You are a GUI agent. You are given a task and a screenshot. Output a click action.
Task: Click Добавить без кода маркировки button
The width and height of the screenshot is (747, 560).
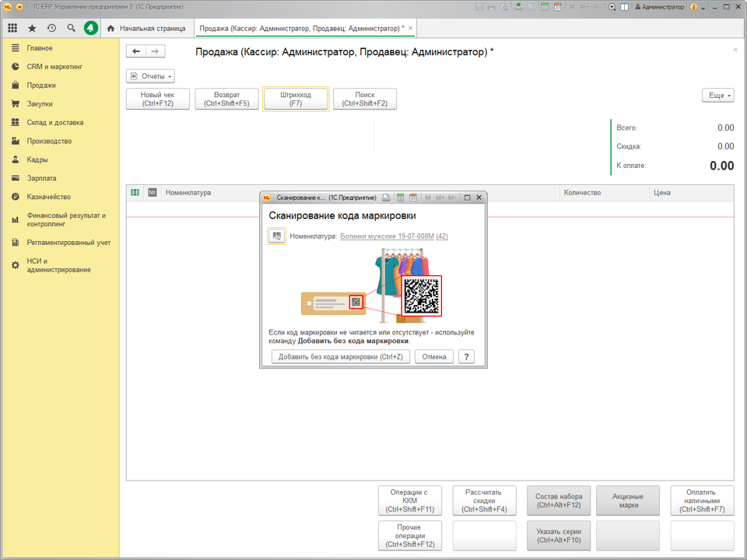pyautogui.click(x=341, y=357)
